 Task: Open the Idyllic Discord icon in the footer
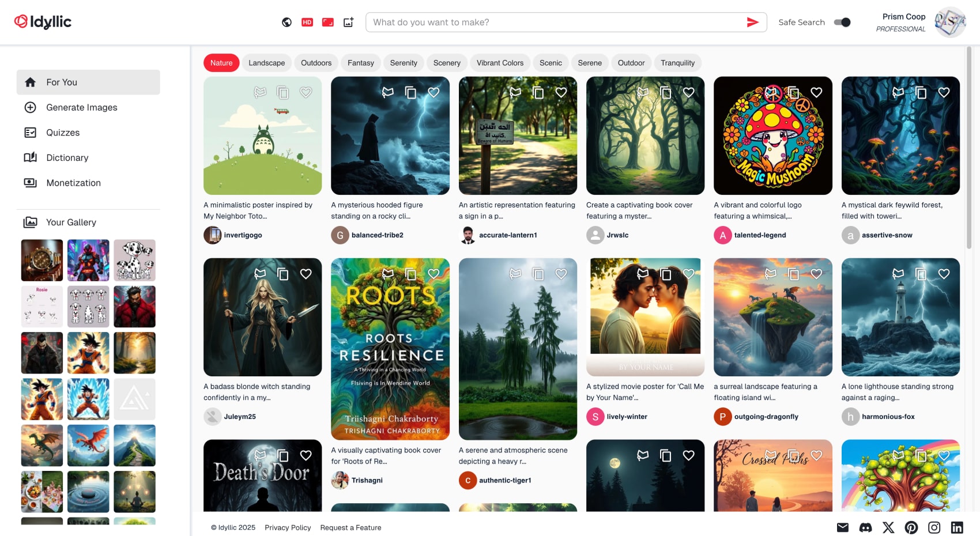tap(865, 527)
